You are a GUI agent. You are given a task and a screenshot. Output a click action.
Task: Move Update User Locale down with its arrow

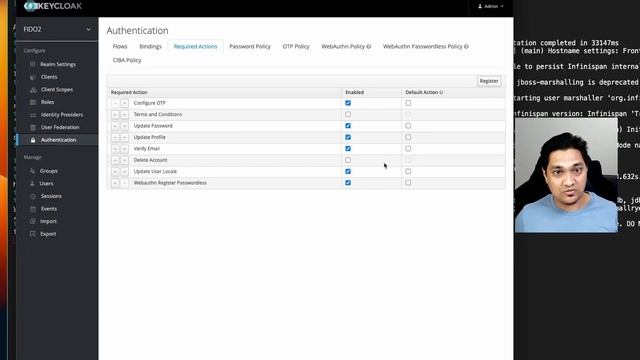(x=124, y=172)
